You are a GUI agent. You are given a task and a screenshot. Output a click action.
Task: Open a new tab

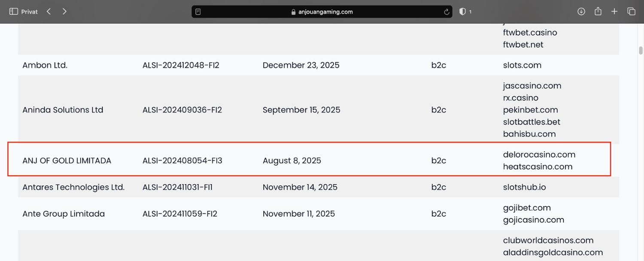pyautogui.click(x=614, y=12)
